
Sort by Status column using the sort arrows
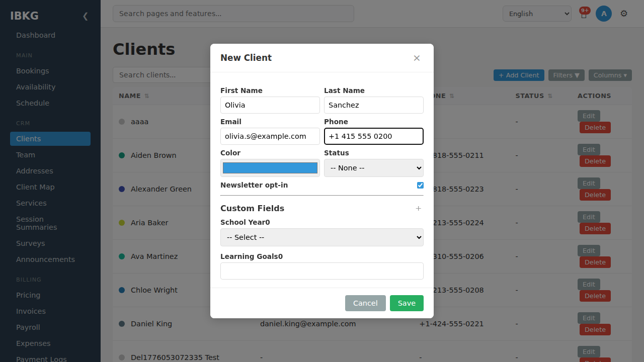pyautogui.click(x=550, y=96)
